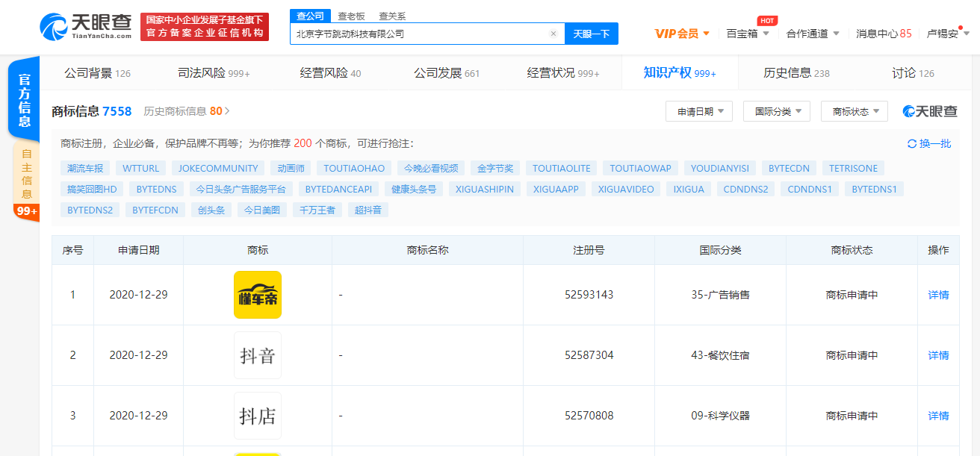Click the refresh 换一批 icon
Screen dimensions: 980x456
point(911,144)
